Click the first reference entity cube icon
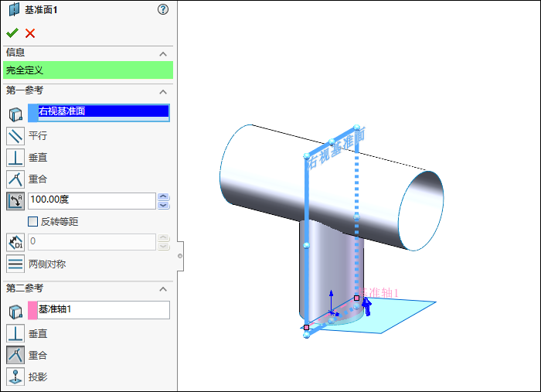This screenshot has height=392, width=541. (x=15, y=114)
